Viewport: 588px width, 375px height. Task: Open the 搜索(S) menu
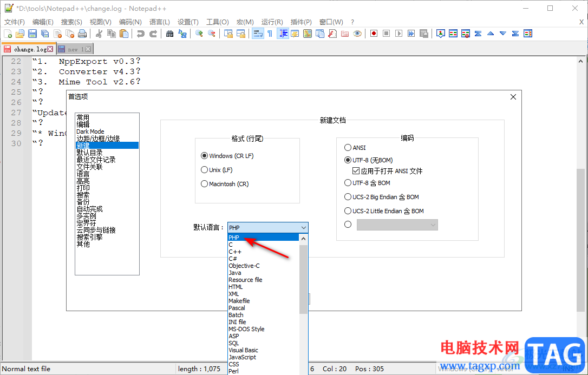[x=71, y=22]
